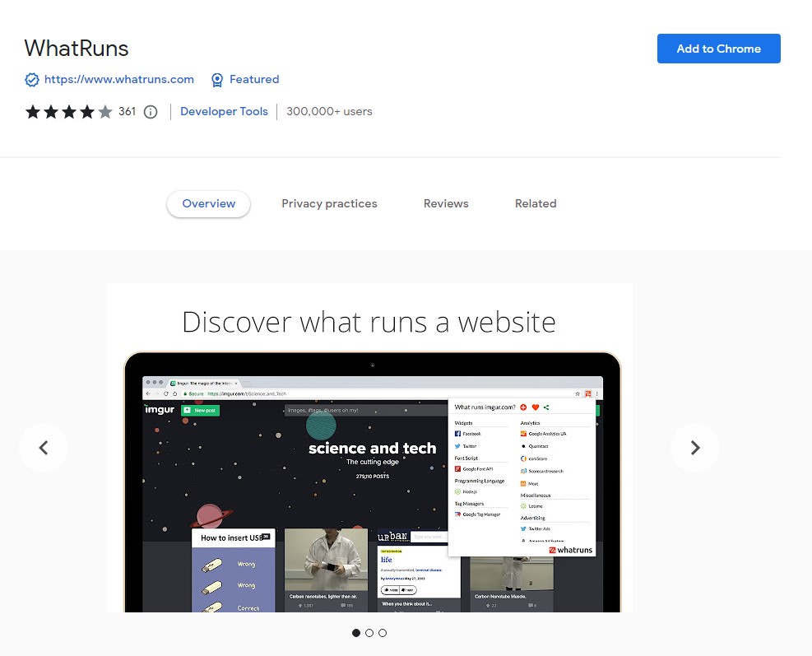Viewport: 812px width, 656px height.
Task: Click the 361 ratings count
Action: tap(127, 111)
